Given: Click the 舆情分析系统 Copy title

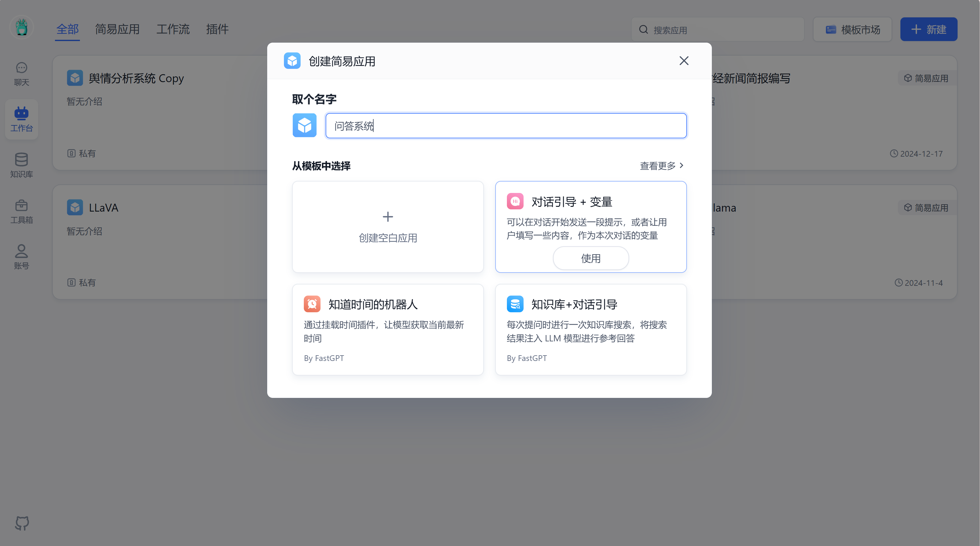Looking at the screenshot, I should click(x=136, y=78).
